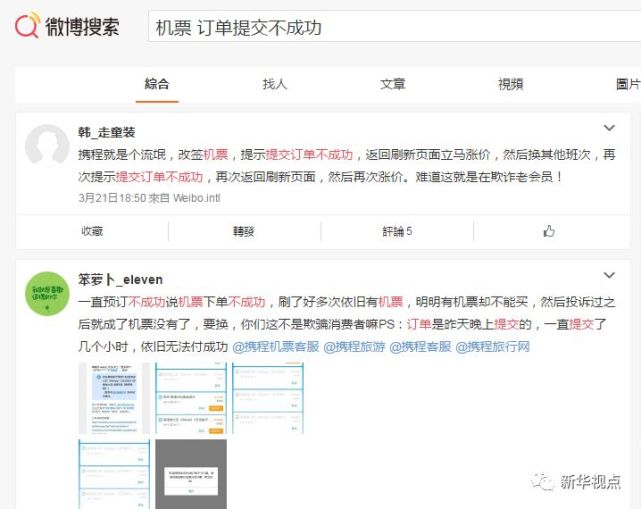Open second thumbnail with orange buttons

[x=191, y=398]
